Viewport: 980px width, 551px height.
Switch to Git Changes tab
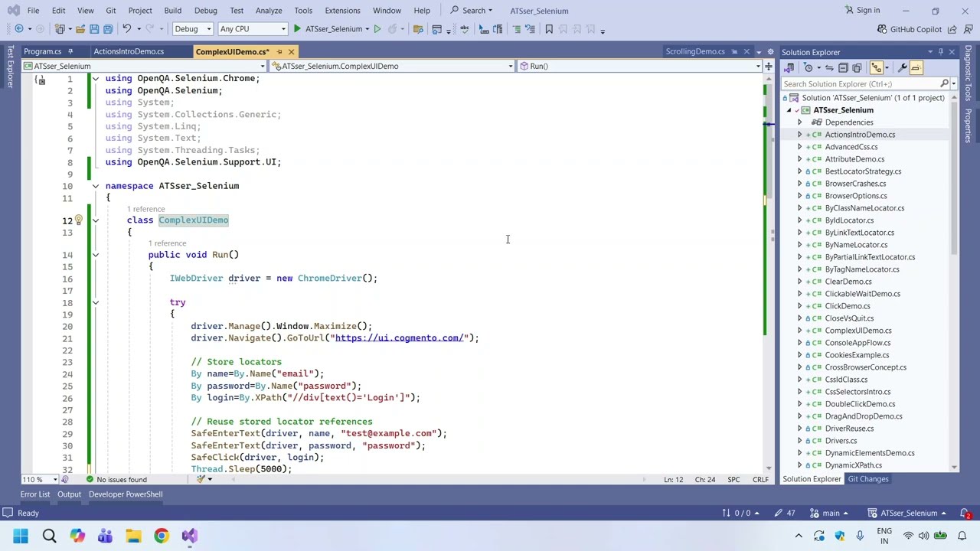[x=868, y=479]
